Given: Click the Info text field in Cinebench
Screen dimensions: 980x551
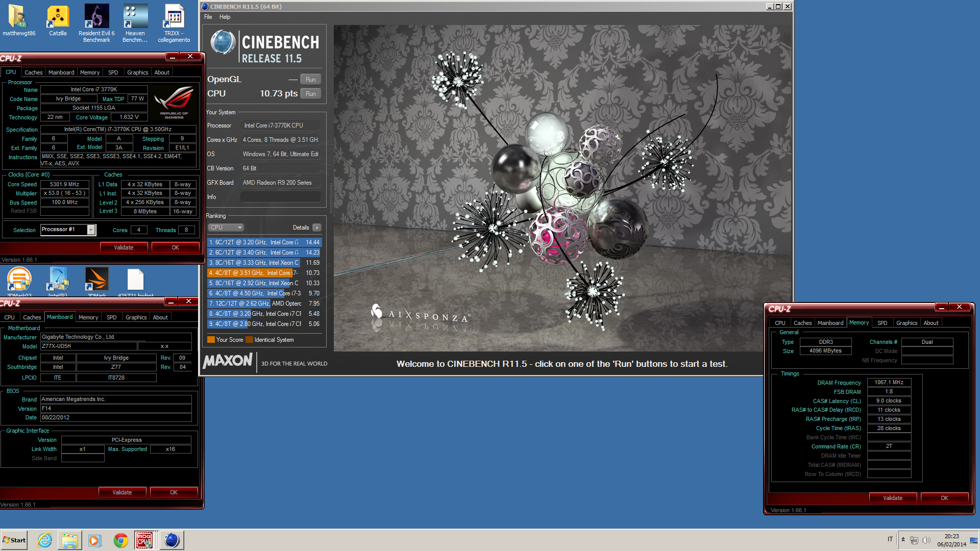Looking at the screenshot, I should 280,197.
